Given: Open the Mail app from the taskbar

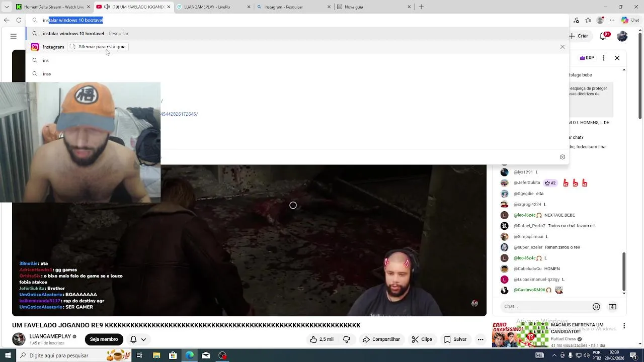Looking at the screenshot, I should [x=206, y=355].
